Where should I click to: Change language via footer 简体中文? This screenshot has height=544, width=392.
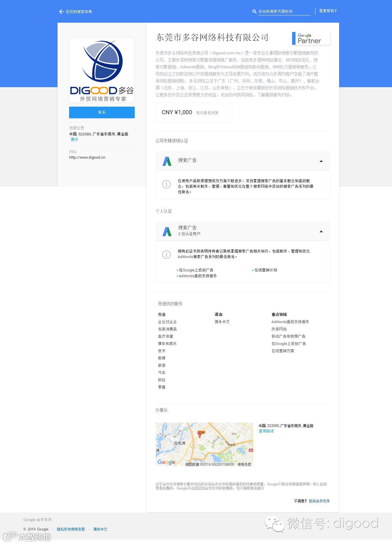[100, 529]
